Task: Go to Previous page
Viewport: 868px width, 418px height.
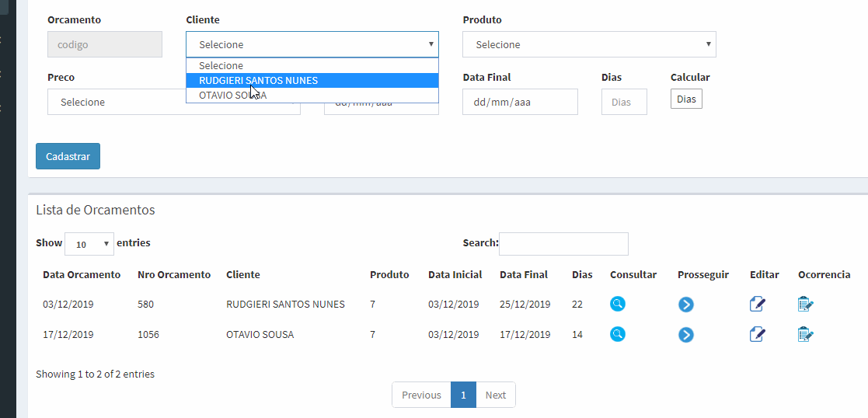Action: coord(421,395)
